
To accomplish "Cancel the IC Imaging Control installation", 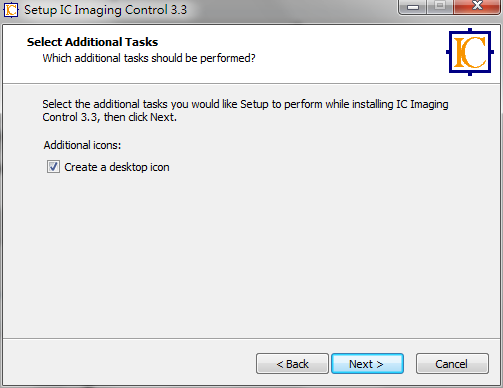I will coord(452,364).
